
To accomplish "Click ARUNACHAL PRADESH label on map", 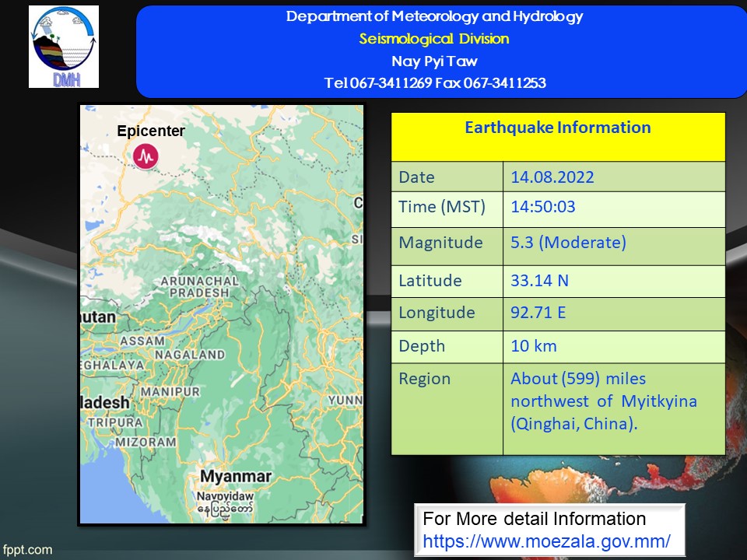I will 199,287.
